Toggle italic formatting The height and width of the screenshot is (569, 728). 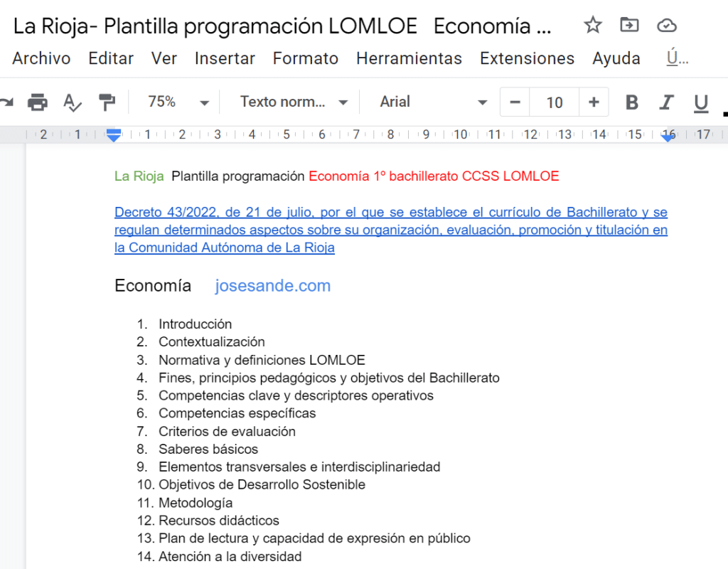[666, 102]
